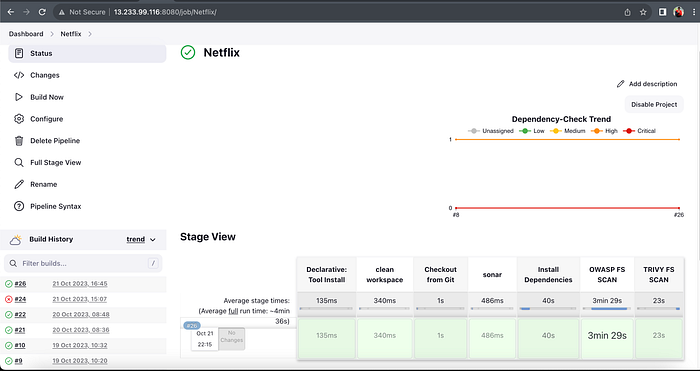Click the Delete Pipeline trash icon
The width and height of the screenshot is (700, 371).
click(x=19, y=141)
